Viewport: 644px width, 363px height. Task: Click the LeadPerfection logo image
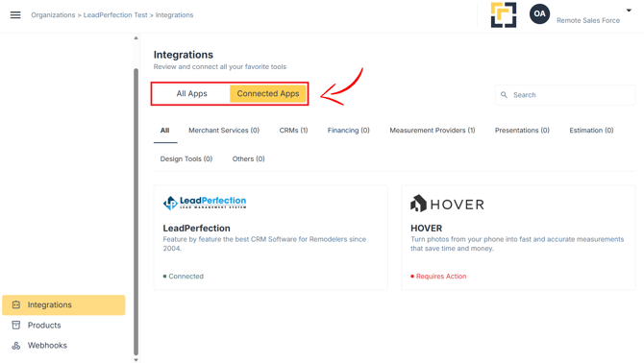[205, 203]
